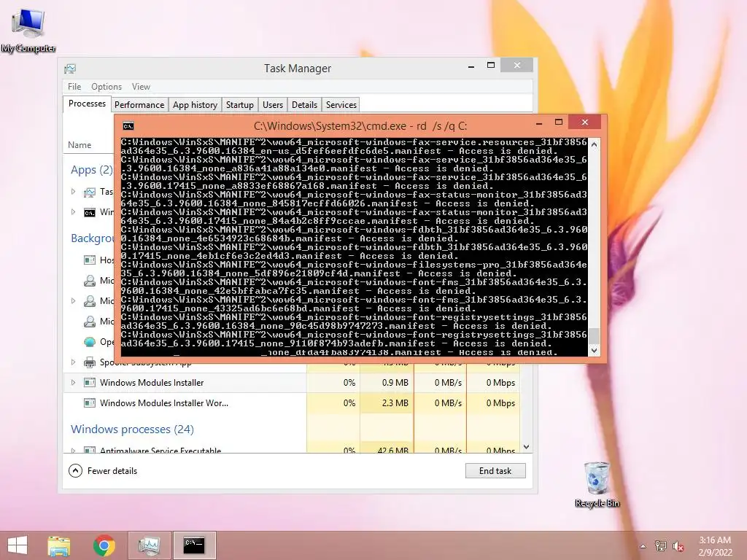747x560 pixels.
Task: Select the Windows Modules Installer process
Action: coord(292,383)
